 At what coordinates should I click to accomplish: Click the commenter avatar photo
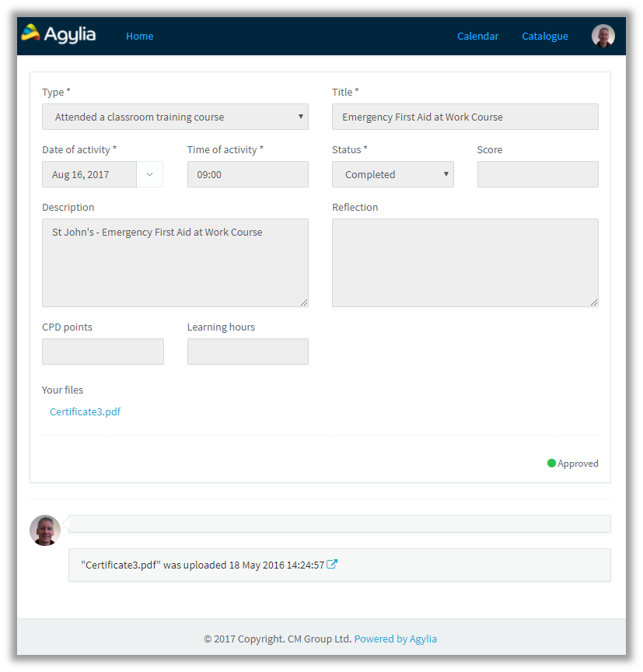click(x=45, y=530)
